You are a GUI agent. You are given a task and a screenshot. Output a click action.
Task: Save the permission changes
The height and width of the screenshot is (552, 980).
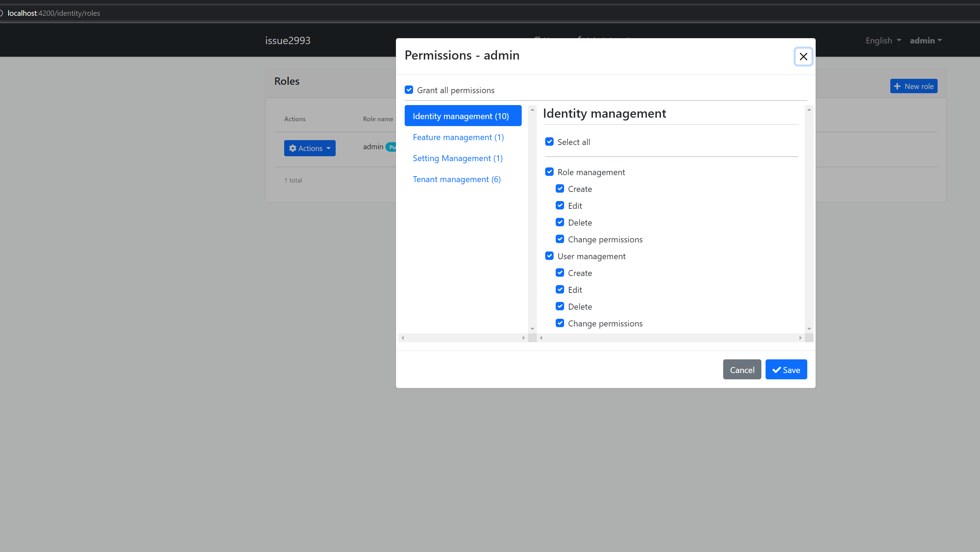[x=786, y=370]
